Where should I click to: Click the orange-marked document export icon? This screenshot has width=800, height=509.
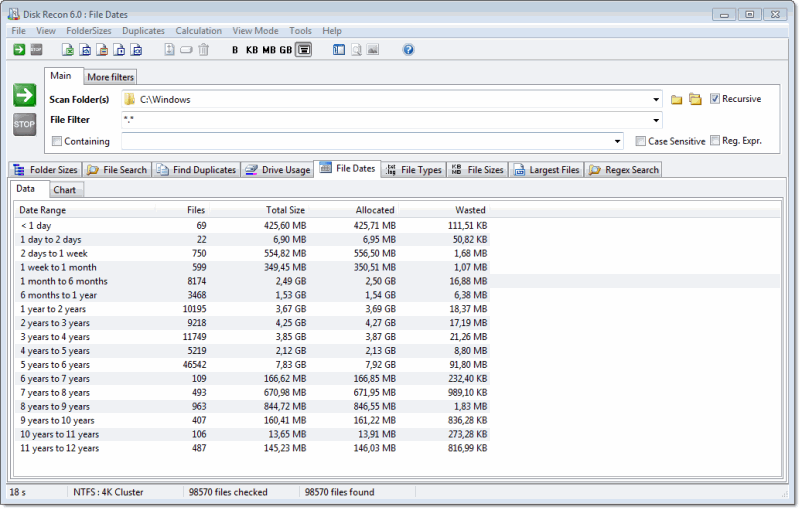click(102, 49)
